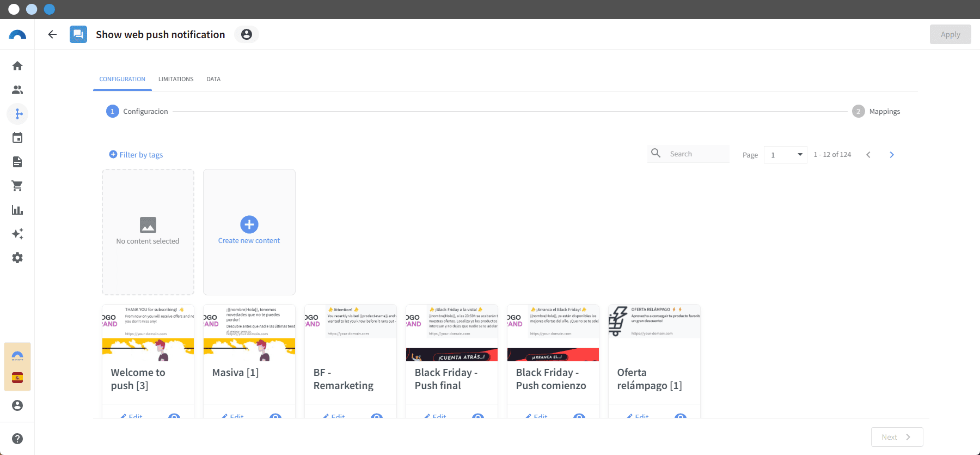Image resolution: width=980 pixels, height=455 pixels.
Task: Click the image placeholder icon in No content selected
Action: click(148, 225)
